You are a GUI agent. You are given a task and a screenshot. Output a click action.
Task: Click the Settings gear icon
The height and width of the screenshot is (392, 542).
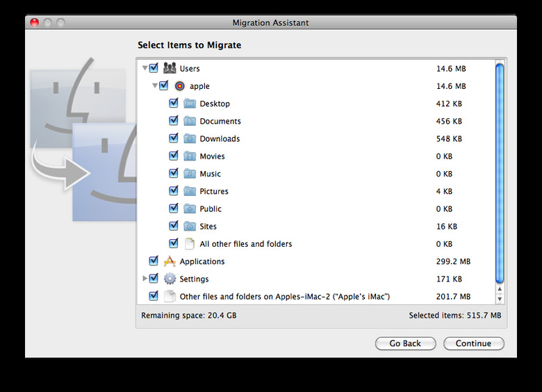tap(170, 279)
